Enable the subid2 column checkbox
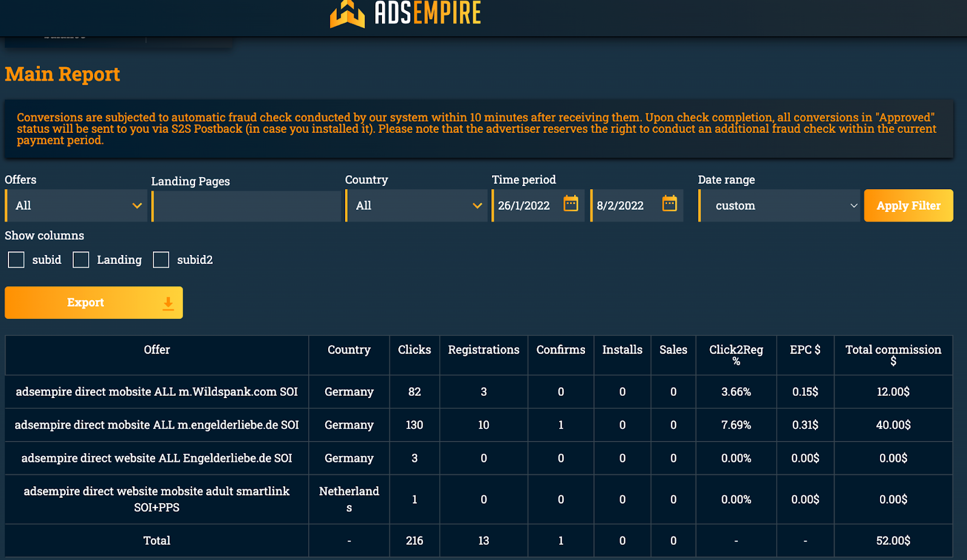This screenshot has height=560, width=967. [x=161, y=260]
